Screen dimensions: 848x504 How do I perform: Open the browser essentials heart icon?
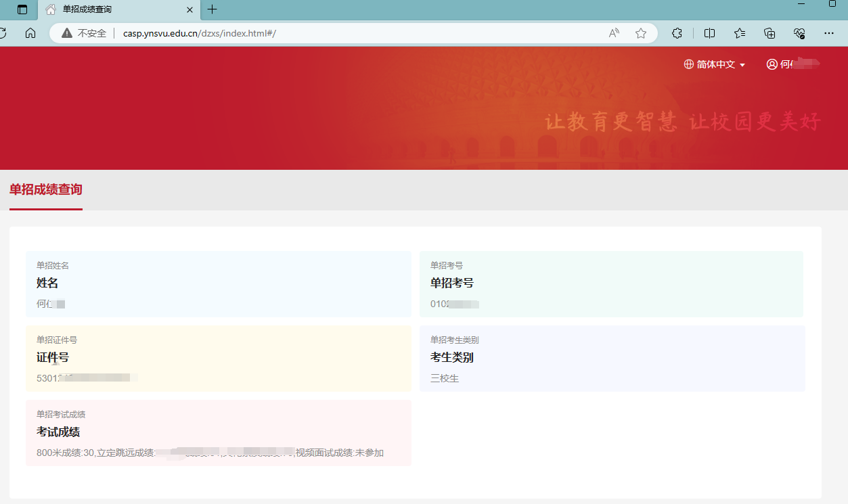pos(799,33)
